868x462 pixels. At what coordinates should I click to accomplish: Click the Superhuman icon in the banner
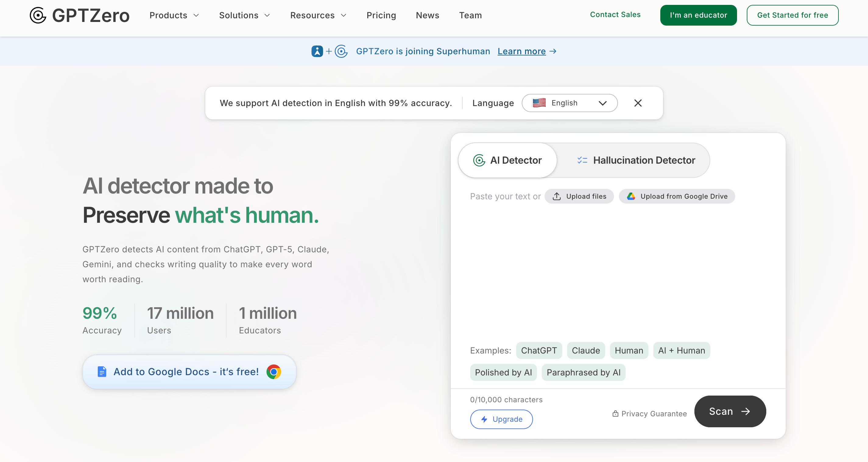317,51
